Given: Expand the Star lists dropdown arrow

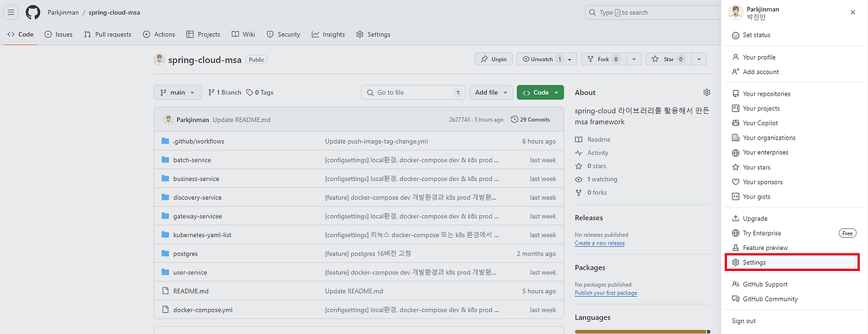Looking at the screenshot, I should tap(698, 59).
